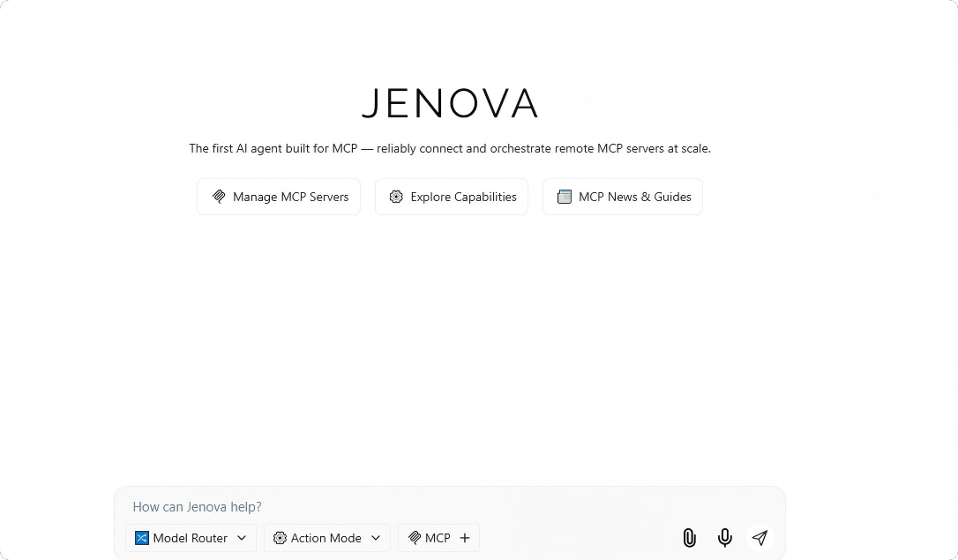Open the Explore Capabilities button
This screenshot has height=560, width=958.
tap(463, 197)
